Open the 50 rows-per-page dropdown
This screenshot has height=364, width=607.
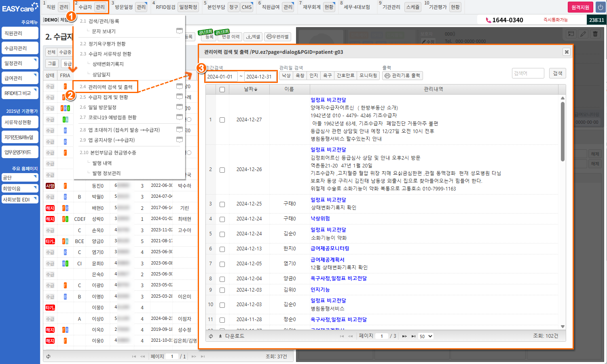[x=425, y=336]
